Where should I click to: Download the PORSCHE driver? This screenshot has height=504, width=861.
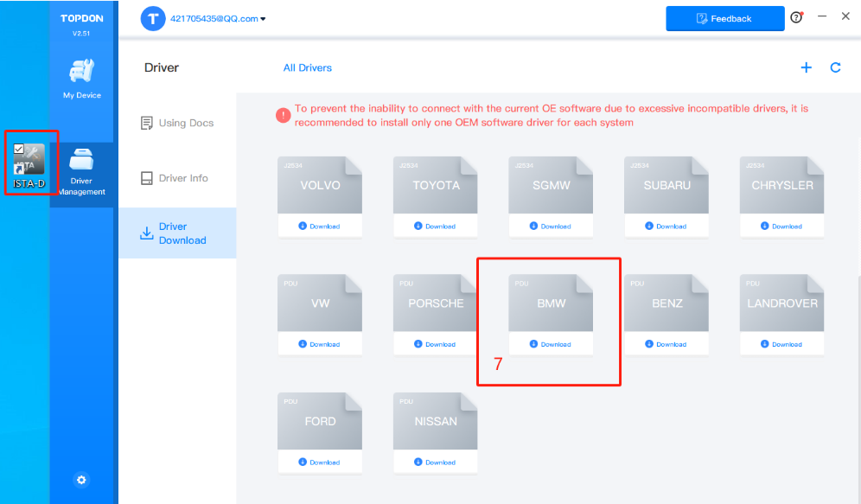[435, 344]
